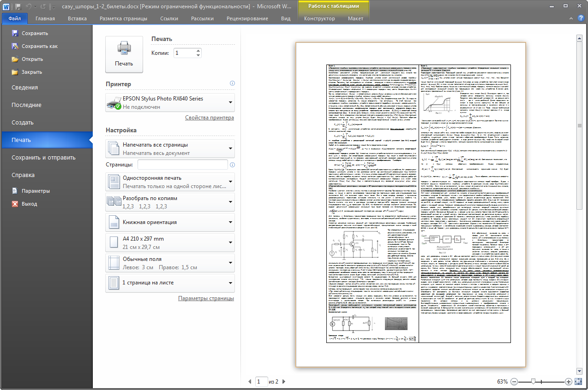The image size is (588, 390).
Task: Collapse the ribbon with the caret icon
Action: (571, 18)
